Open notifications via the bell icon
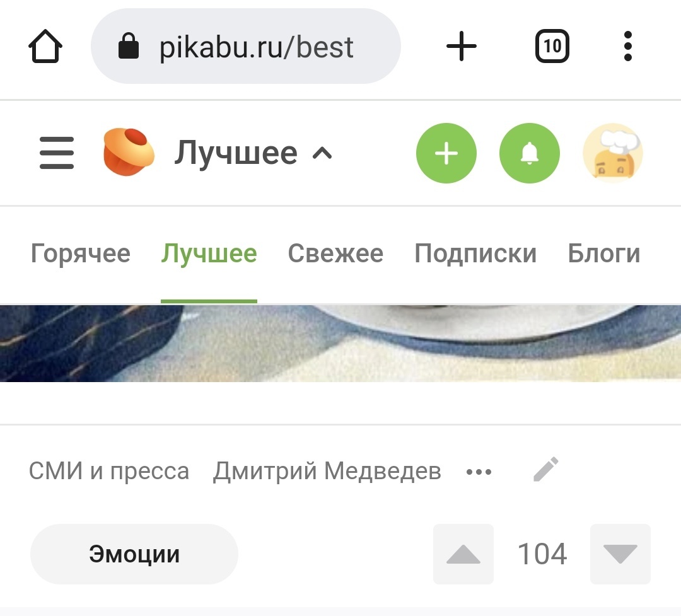Screen dimensions: 681x616 530,153
